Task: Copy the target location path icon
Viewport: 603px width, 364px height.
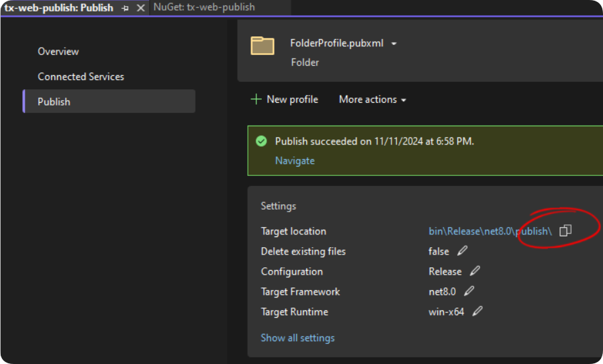Action: (565, 230)
